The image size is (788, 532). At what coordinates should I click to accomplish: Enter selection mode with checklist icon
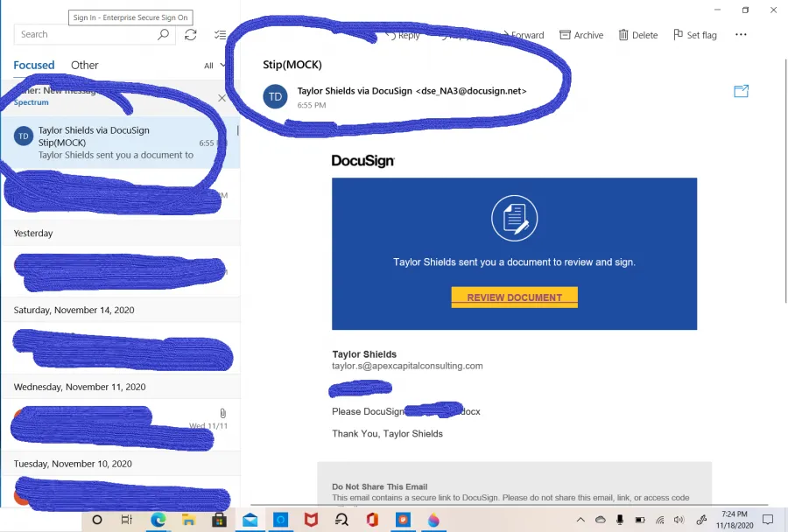click(x=220, y=35)
